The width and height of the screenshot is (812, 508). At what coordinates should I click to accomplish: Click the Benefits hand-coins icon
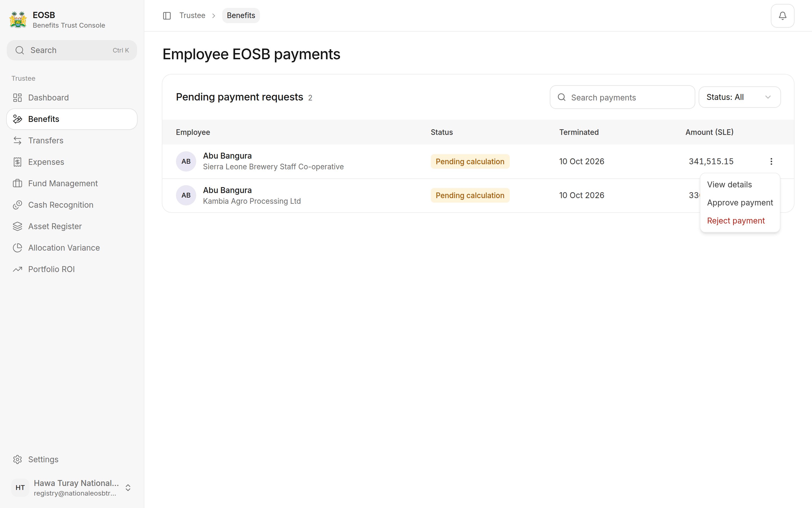(x=17, y=119)
